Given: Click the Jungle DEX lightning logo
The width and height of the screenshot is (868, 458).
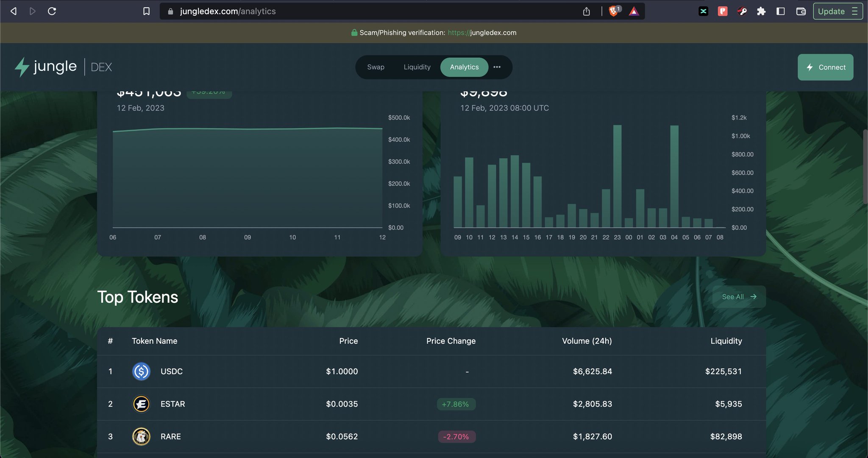Looking at the screenshot, I should click(22, 67).
